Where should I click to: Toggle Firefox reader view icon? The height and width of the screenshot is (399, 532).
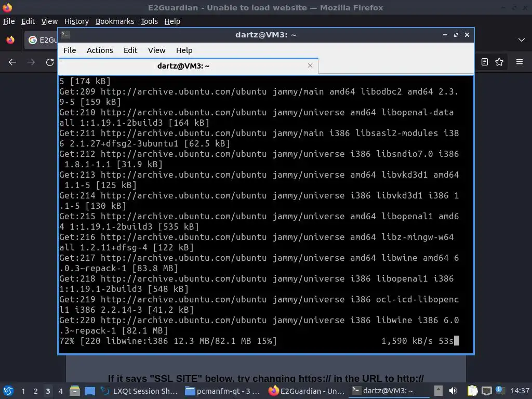pyautogui.click(x=485, y=62)
